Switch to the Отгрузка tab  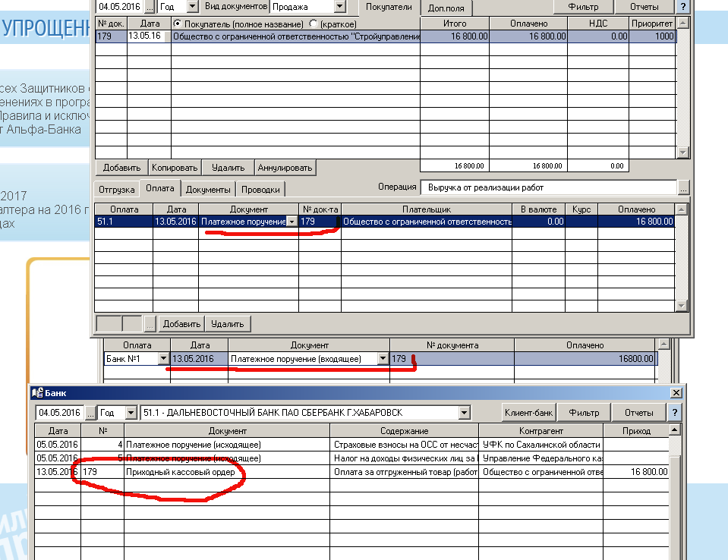pos(117,189)
